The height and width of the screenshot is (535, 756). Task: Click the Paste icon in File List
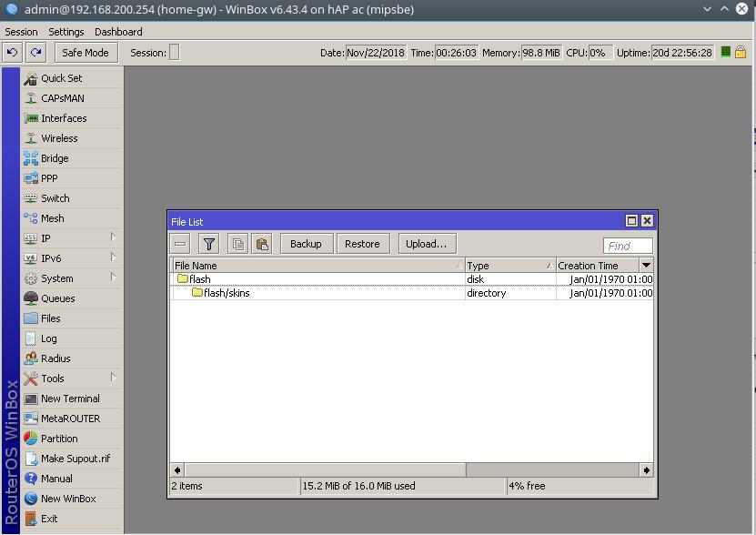click(x=262, y=244)
